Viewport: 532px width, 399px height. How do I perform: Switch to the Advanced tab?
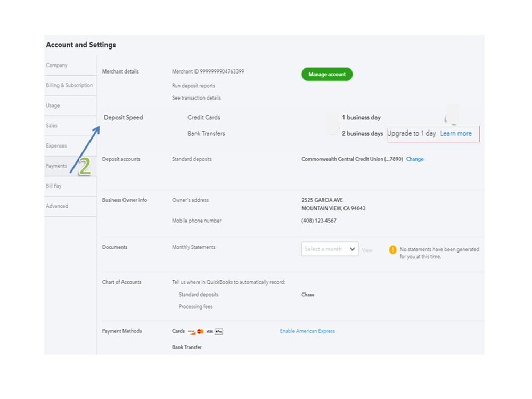click(56, 206)
